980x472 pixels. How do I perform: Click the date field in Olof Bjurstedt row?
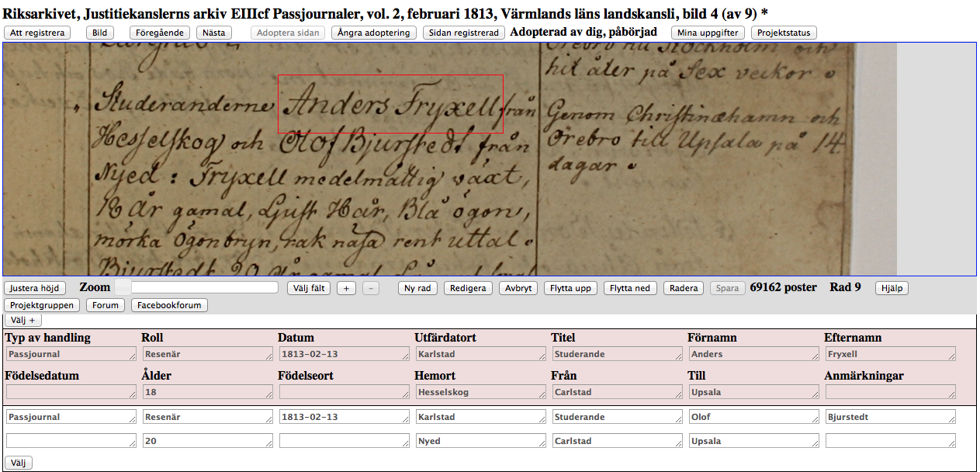pos(345,417)
